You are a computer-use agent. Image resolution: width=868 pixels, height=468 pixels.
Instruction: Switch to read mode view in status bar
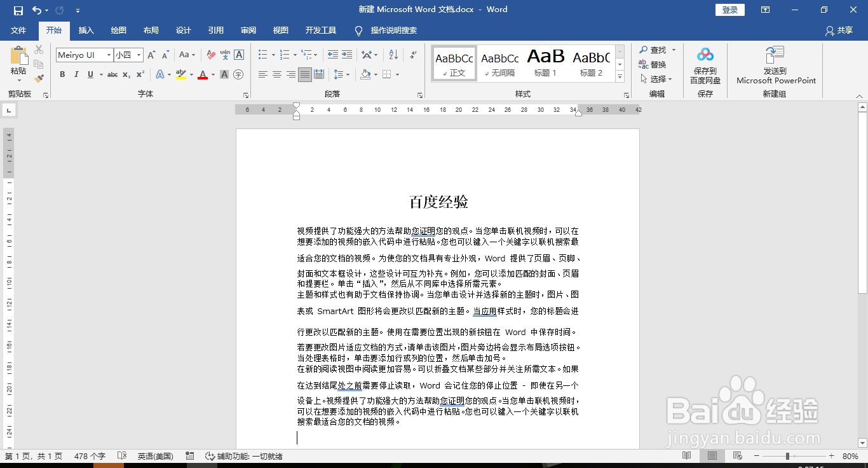[x=687, y=456]
